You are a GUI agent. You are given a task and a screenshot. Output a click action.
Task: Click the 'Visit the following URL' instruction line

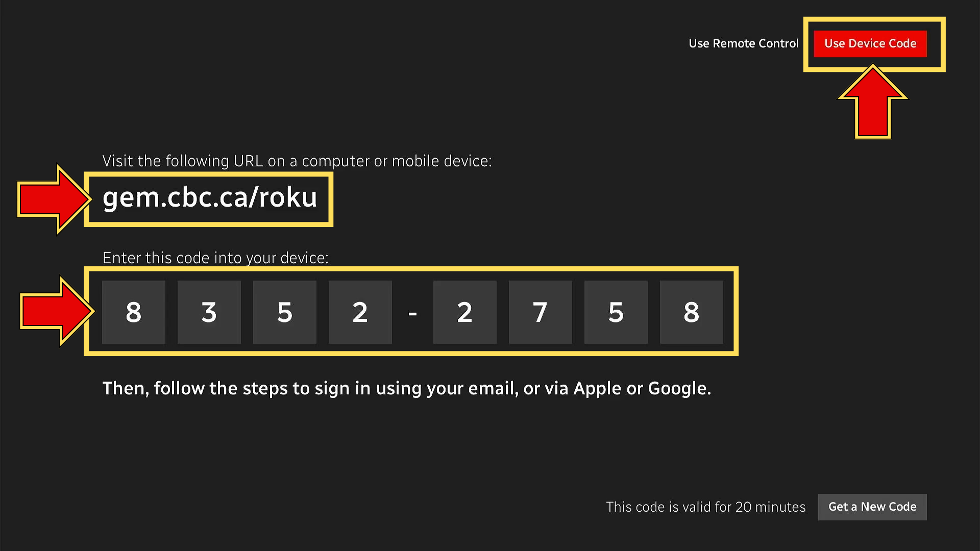[x=297, y=161]
